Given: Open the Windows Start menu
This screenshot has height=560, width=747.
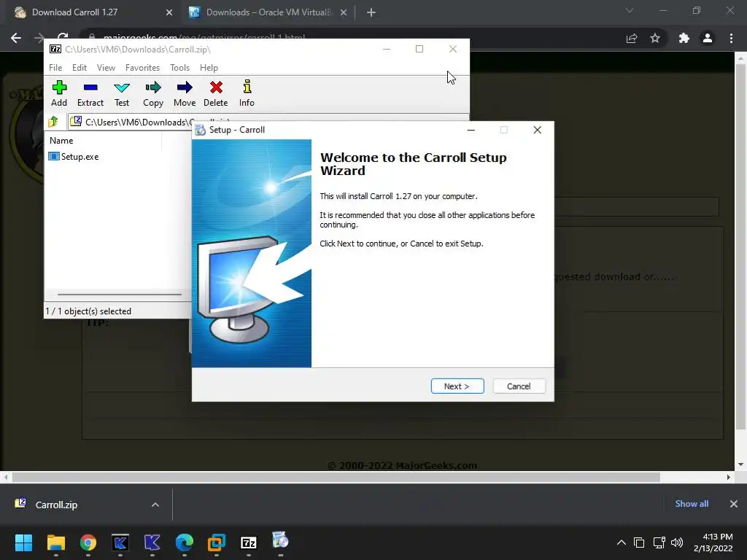Looking at the screenshot, I should point(23,542).
